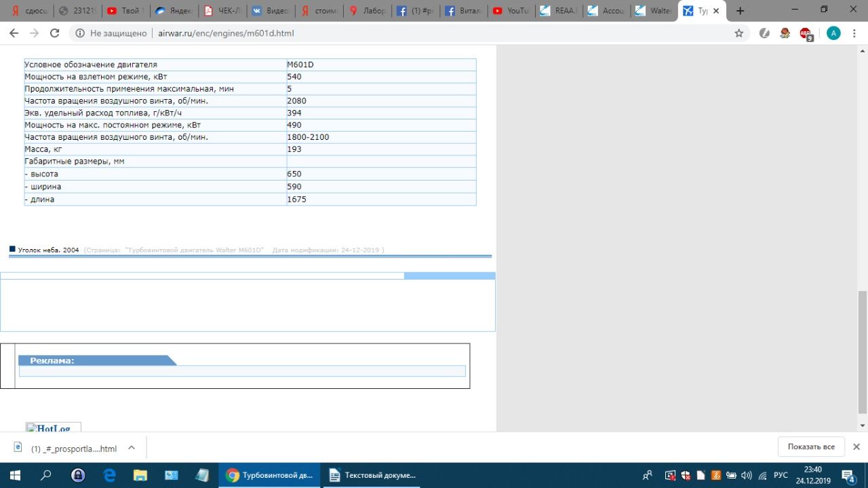Launch Edge from the taskbar
Viewport: 868px width, 488px height.
pos(110,475)
